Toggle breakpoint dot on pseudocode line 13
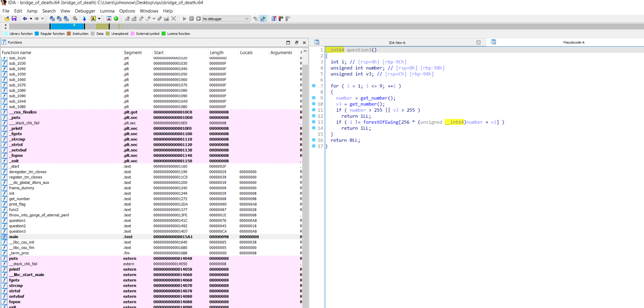 click(x=313, y=122)
